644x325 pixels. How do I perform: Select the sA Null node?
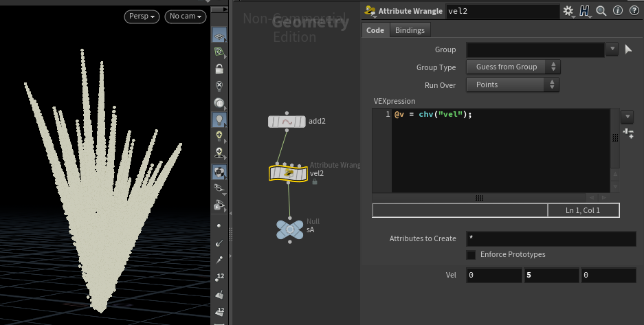tap(289, 229)
